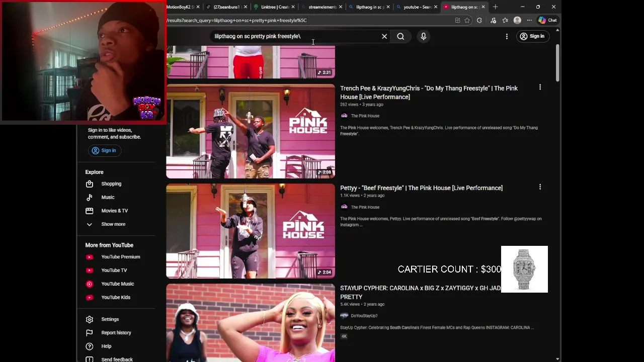Click the Explore section heading
The height and width of the screenshot is (362, 644).
pos(94,172)
